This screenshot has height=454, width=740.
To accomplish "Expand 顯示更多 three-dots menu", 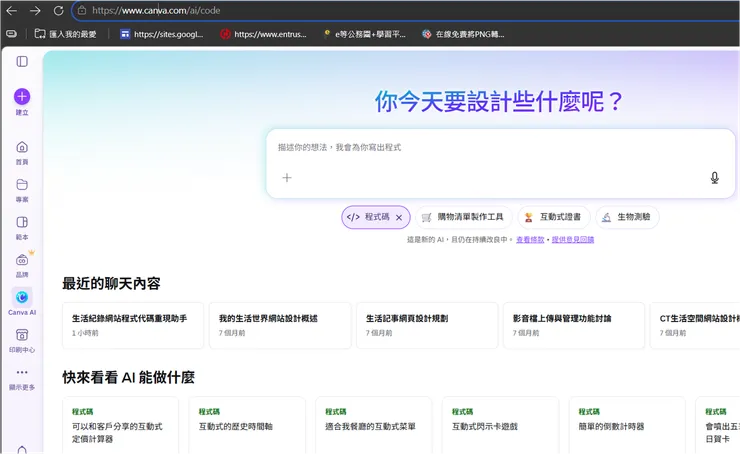I will pos(22,379).
